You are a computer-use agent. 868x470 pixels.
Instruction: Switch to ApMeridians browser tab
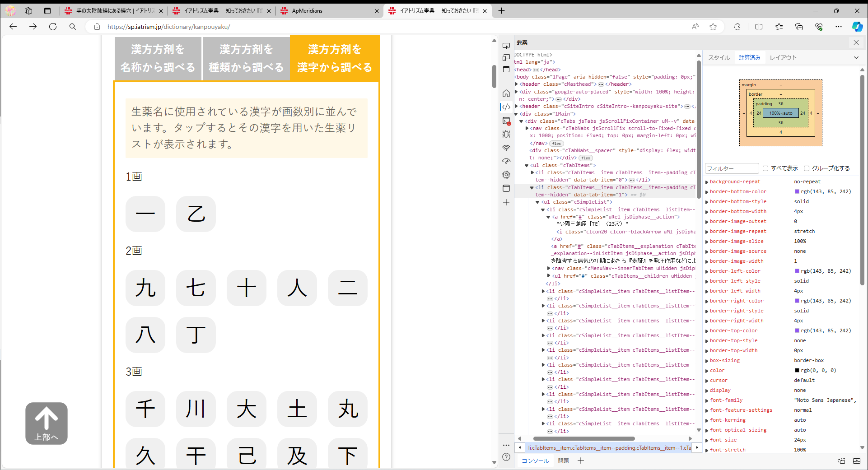coord(330,11)
